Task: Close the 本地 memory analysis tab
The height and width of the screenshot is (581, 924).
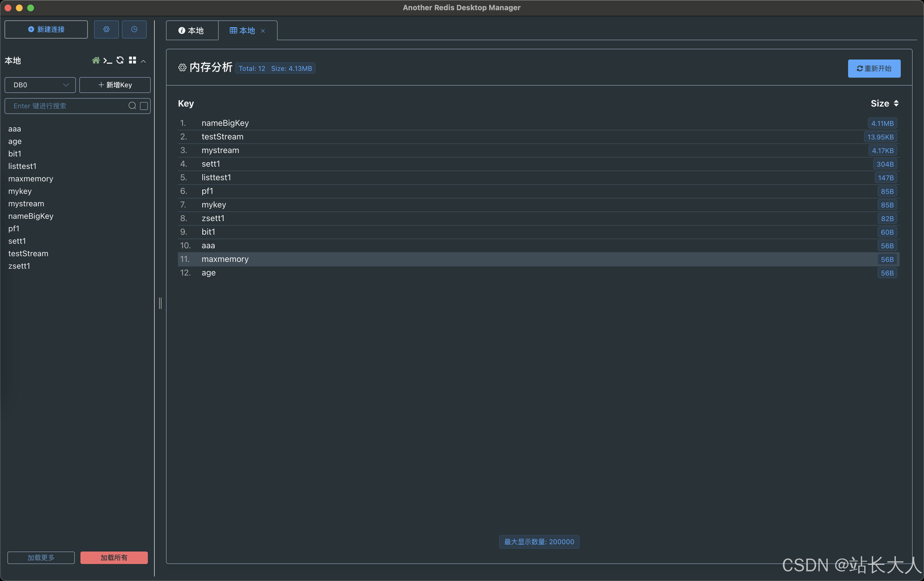Action: 263,31
